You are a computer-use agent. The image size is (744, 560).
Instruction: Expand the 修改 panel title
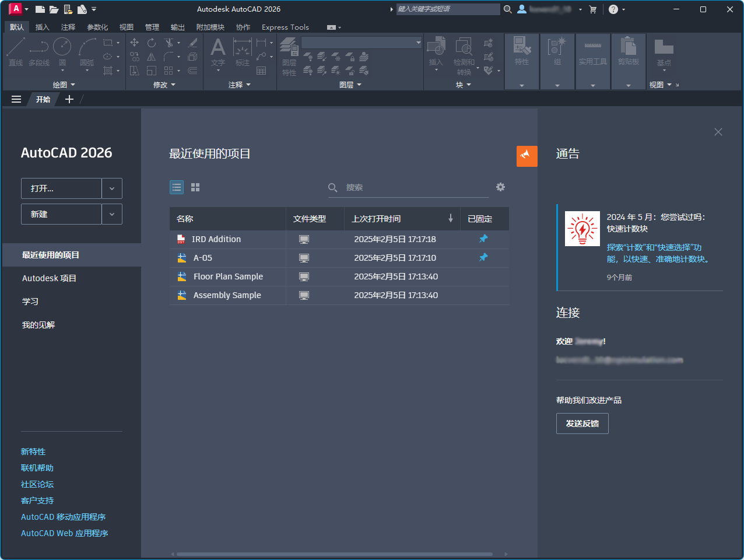click(164, 85)
